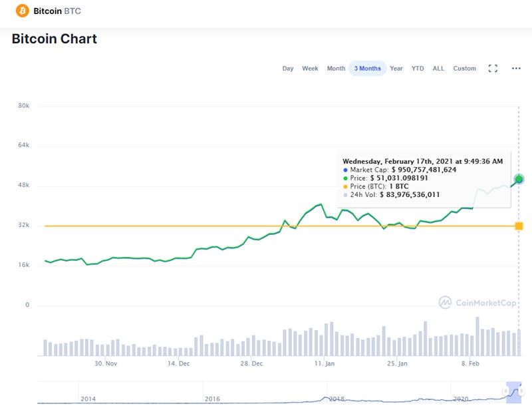Click the '11. Jan' axis date label
The width and height of the screenshot is (532, 410).
point(325,363)
